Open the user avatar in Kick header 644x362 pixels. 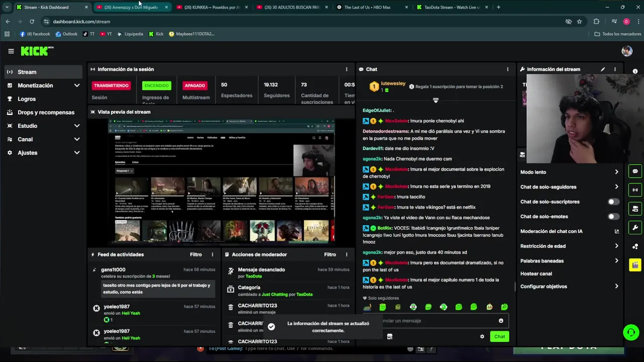point(627,51)
